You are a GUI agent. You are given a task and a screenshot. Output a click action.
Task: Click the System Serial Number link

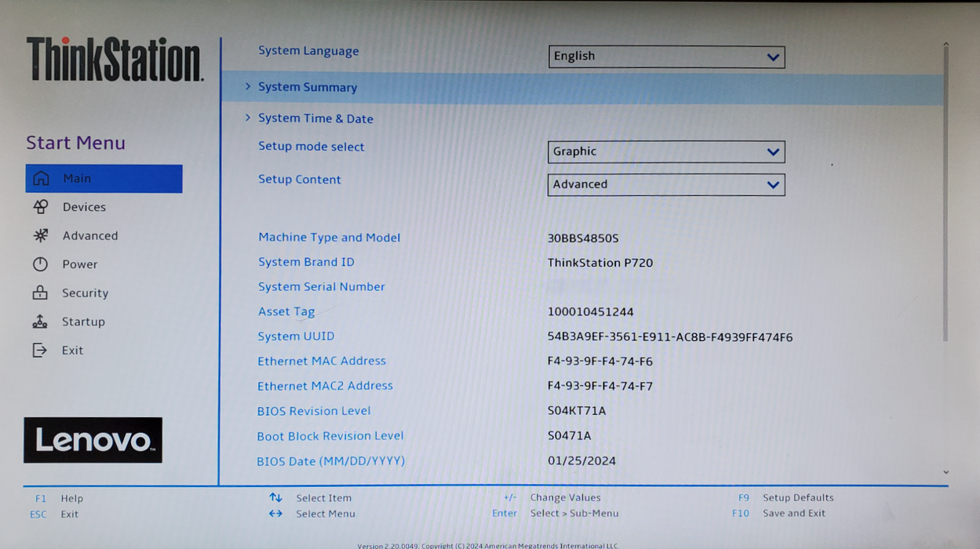(x=321, y=286)
